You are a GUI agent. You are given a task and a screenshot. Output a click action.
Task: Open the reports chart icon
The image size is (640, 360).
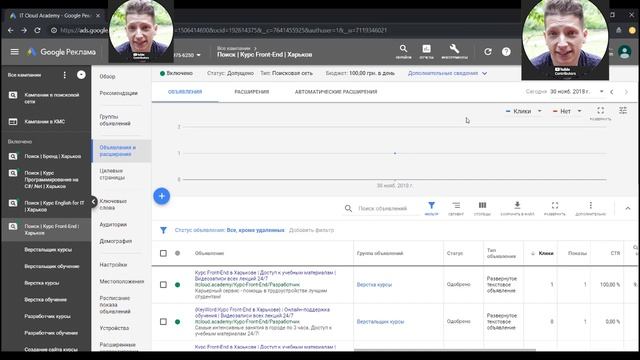click(427, 49)
